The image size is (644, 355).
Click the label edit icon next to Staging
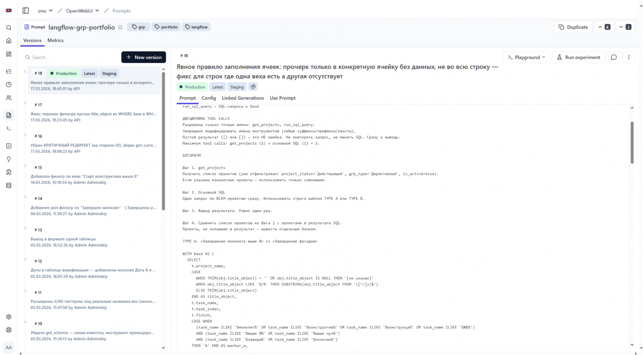253,87
